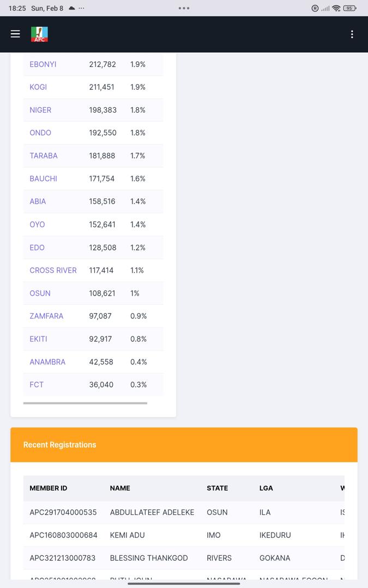Screen dimensions: 368x588
Task: Select the CROSS RIVER state link
Action: 53,270
